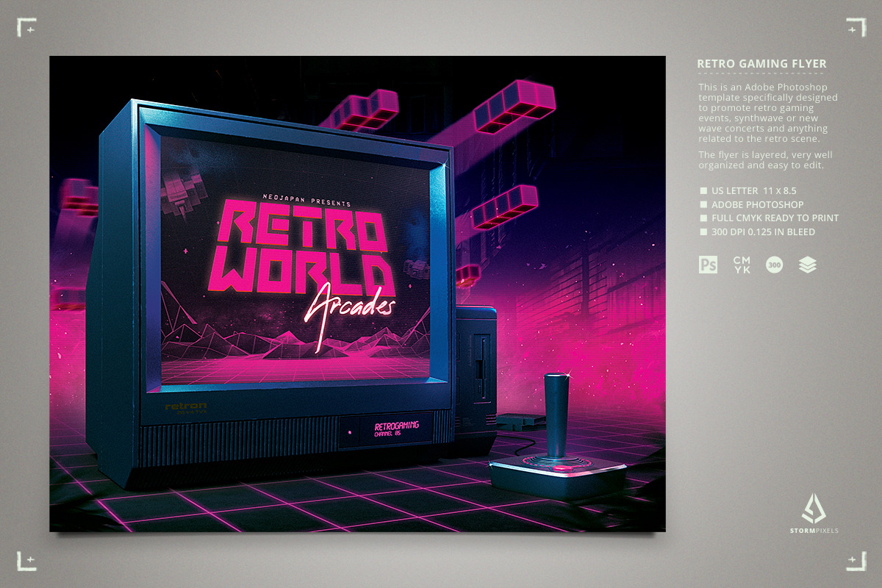This screenshot has width=882, height=588.
Task: Click the Photoshop PS icon
Action: (708, 265)
